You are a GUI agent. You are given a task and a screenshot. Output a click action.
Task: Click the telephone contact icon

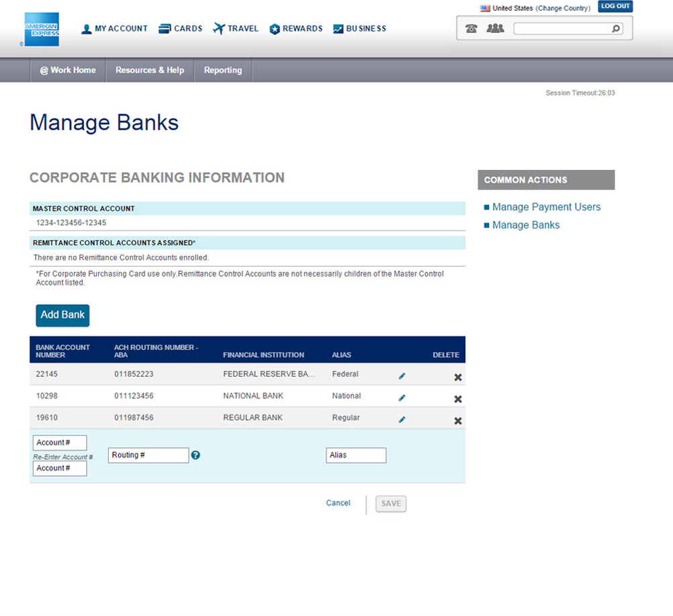coord(472,29)
